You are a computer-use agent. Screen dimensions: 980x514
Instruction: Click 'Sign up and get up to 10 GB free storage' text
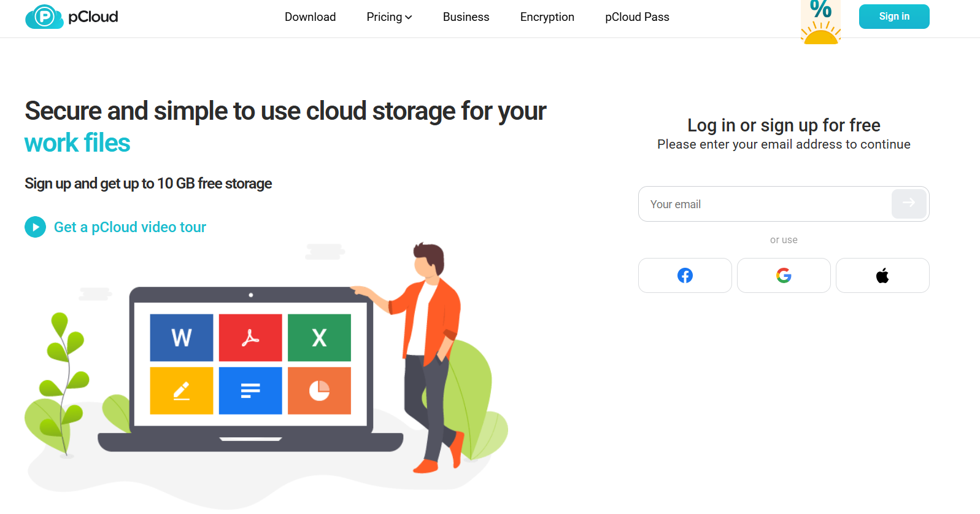tap(148, 184)
